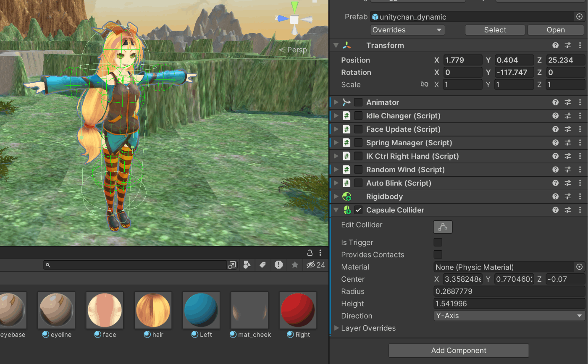Open the Transform component kebab menu
The width and height of the screenshot is (588, 364).
tap(580, 45)
